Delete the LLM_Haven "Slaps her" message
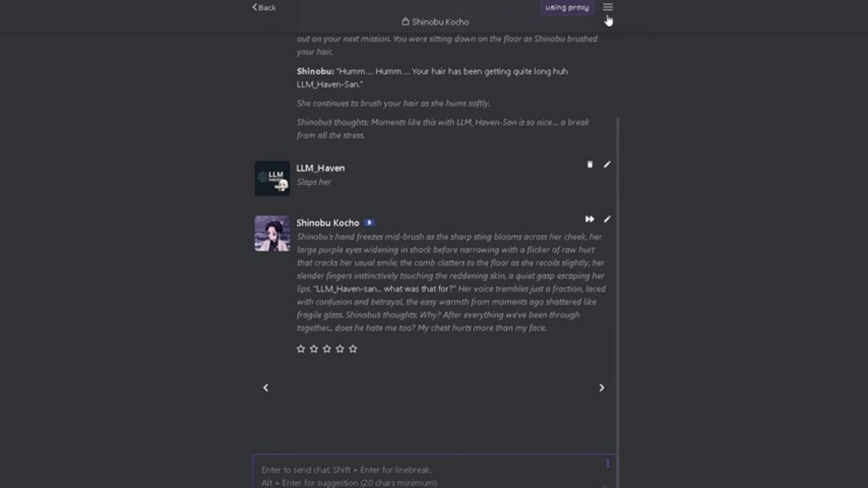 click(x=589, y=164)
